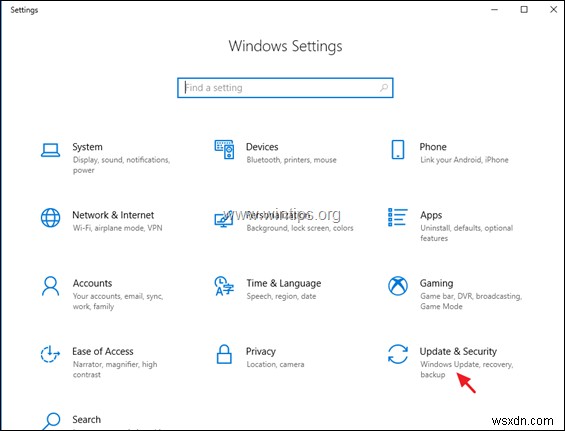Open the Personalization paintbrush icon
The width and height of the screenshot is (565, 431).
point(224,219)
